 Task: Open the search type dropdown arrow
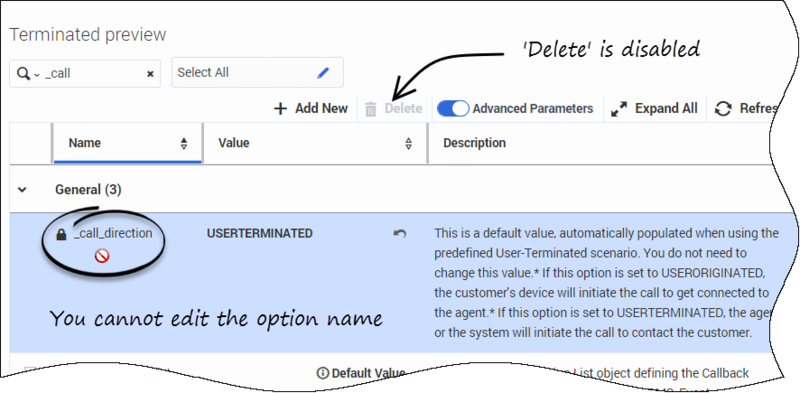click(36, 75)
